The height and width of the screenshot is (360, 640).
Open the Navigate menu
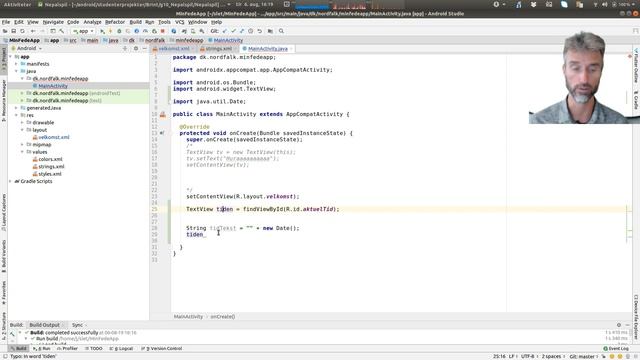coord(53,22)
